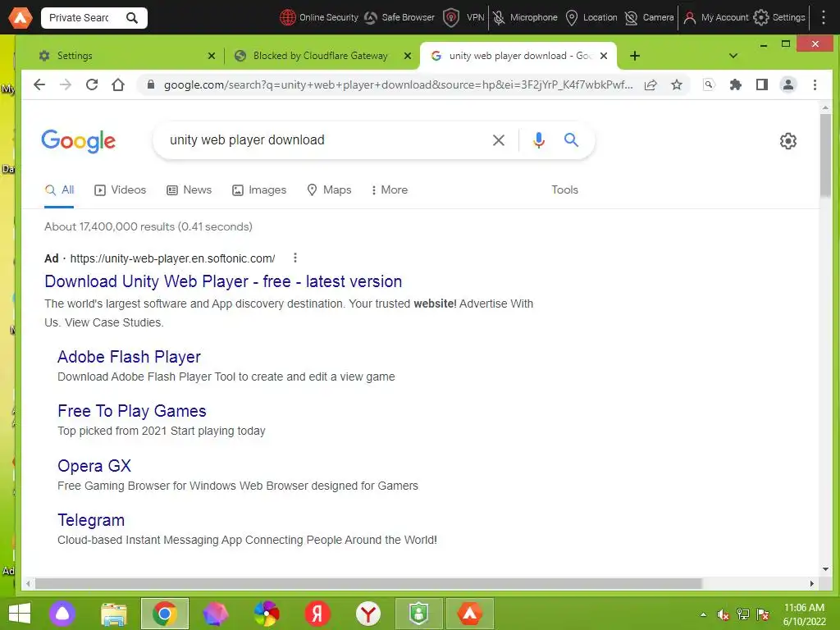Click the Private Search field

tap(80, 18)
